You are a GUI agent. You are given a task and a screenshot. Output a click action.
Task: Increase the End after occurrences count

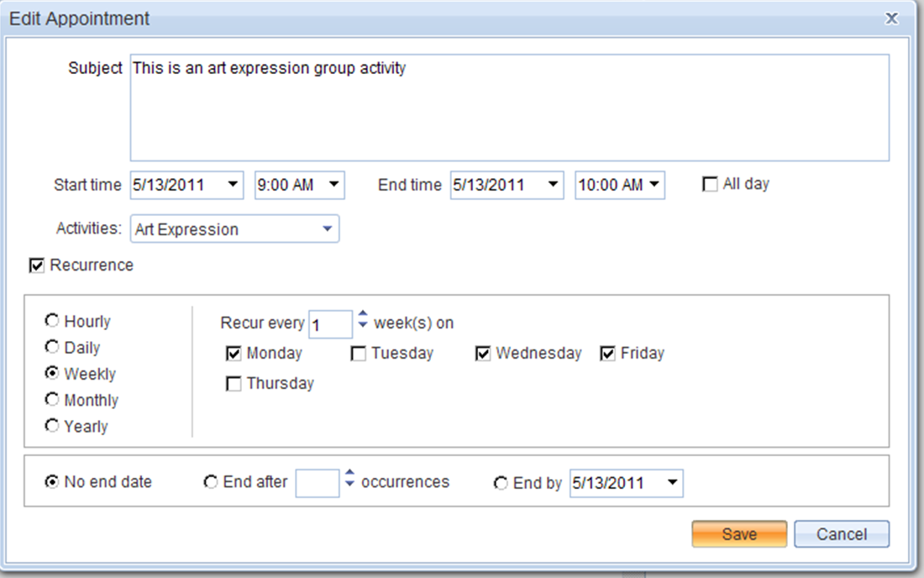[350, 474]
